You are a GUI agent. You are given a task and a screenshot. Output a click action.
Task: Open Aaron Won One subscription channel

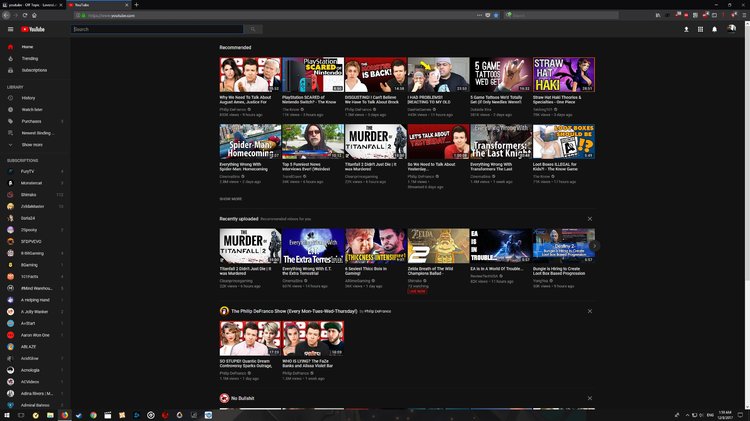pyautogui.click(x=35, y=335)
